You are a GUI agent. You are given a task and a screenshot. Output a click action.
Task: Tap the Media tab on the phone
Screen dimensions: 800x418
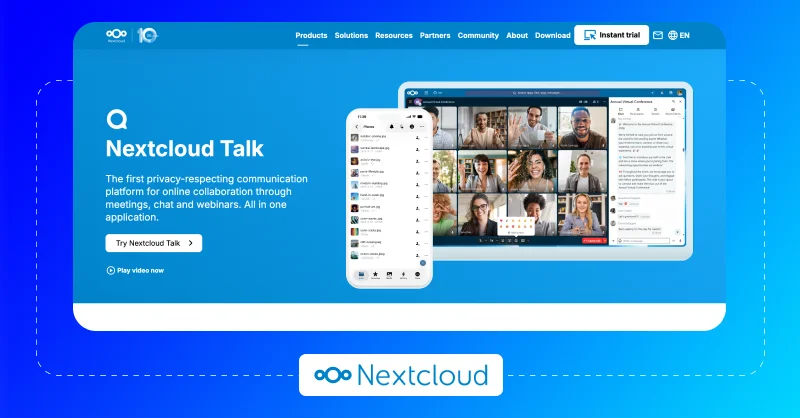point(389,275)
